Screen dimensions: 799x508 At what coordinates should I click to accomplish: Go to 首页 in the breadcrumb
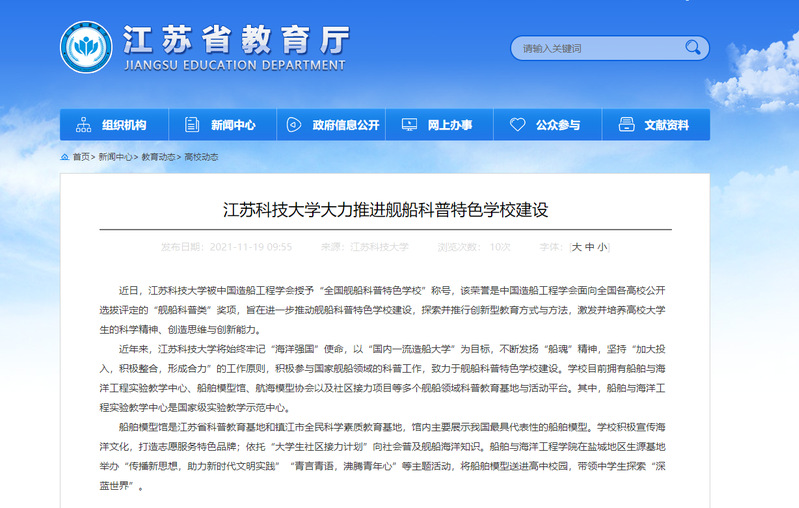point(81,157)
